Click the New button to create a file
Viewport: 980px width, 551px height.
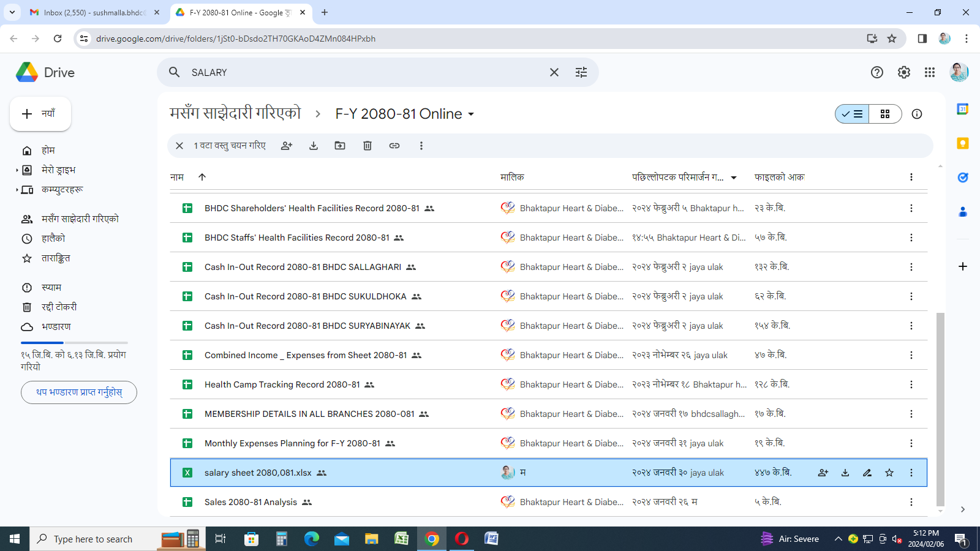pyautogui.click(x=40, y=114)
